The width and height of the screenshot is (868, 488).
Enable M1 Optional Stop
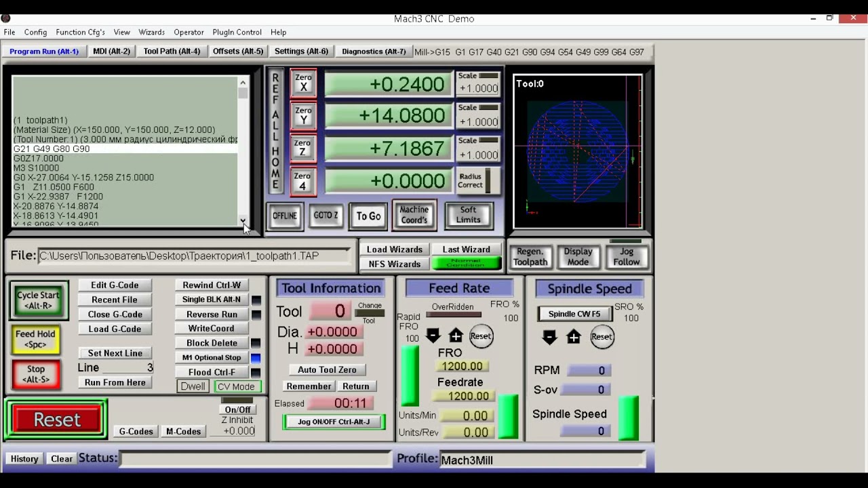pyautogui.click(x=212, y=357)
